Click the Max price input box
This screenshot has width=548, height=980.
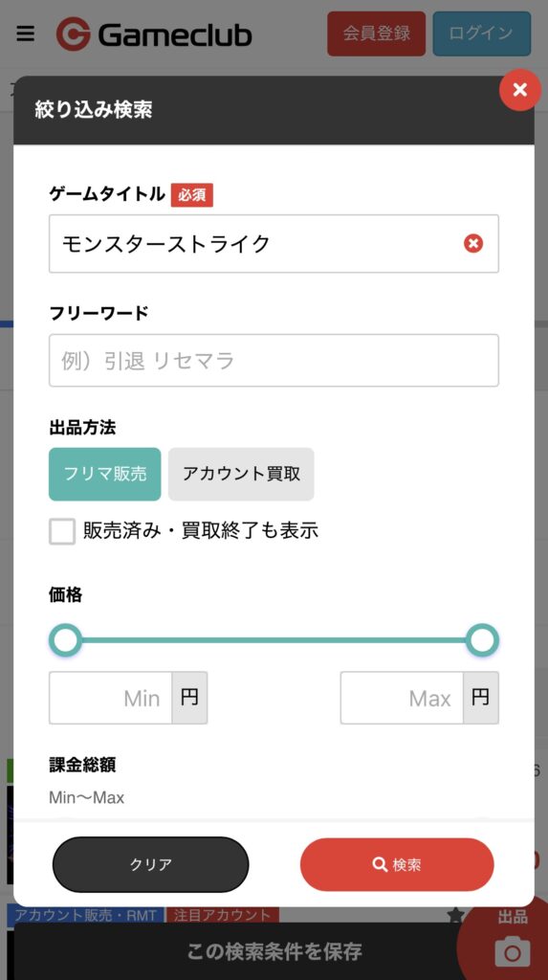402,698
